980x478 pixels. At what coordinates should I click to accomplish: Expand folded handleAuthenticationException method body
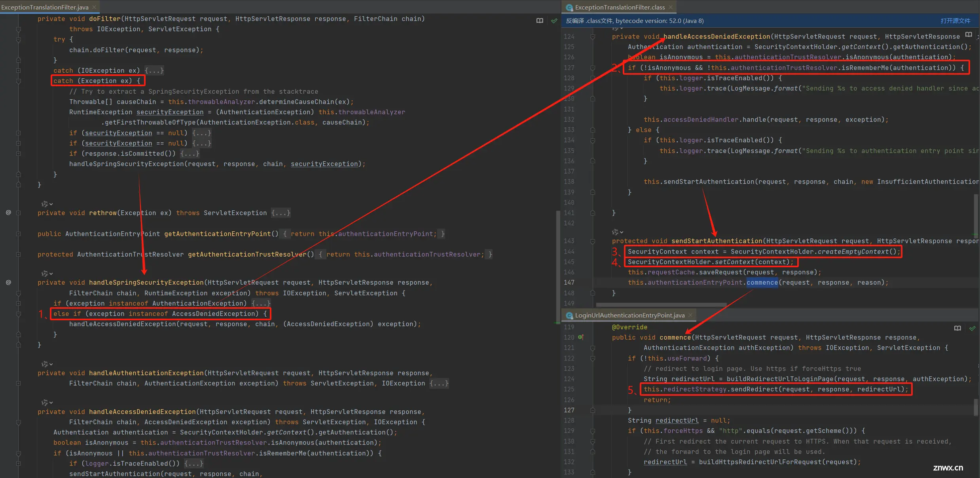click(439, 383)
